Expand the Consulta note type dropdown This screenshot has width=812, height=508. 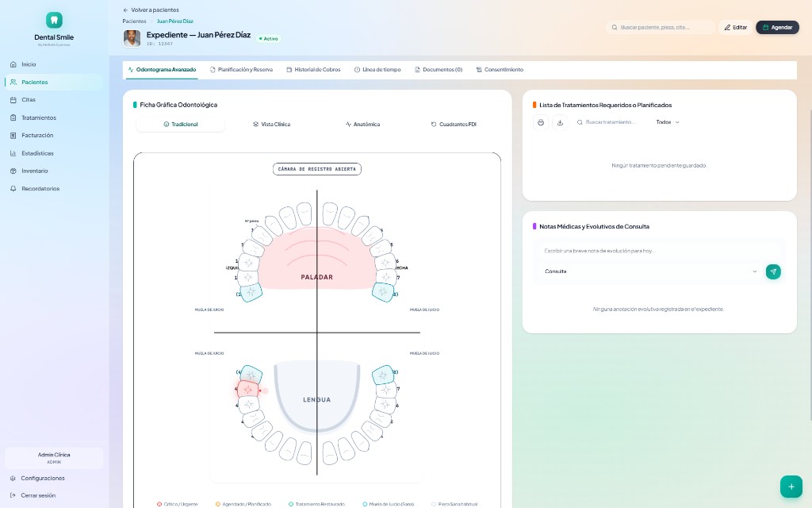click(650, 271)
